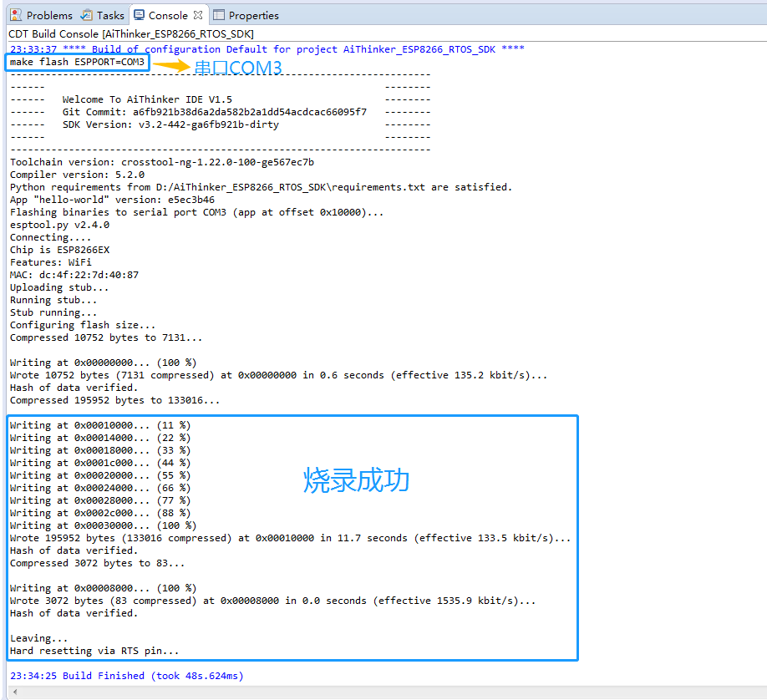Click the 'Leaving...' line
Screen dimensions: 767x700
pos(38,638)
